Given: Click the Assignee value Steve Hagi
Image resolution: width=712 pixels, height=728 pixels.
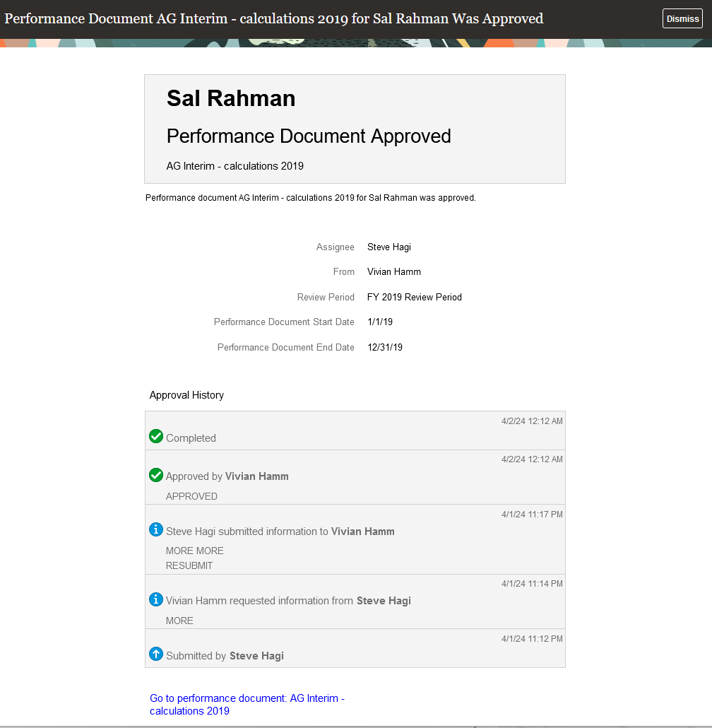Looking at the screenshot, I should tap(389, 247).
